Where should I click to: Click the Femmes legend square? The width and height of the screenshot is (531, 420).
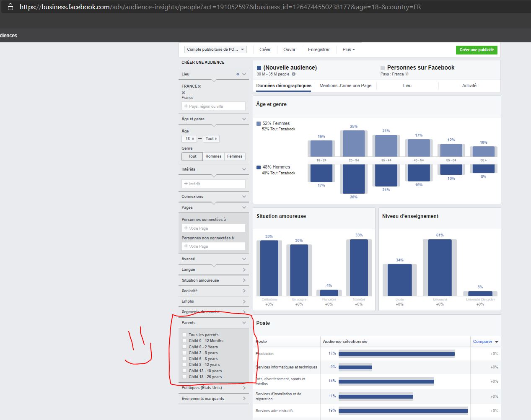coord(259,124)
